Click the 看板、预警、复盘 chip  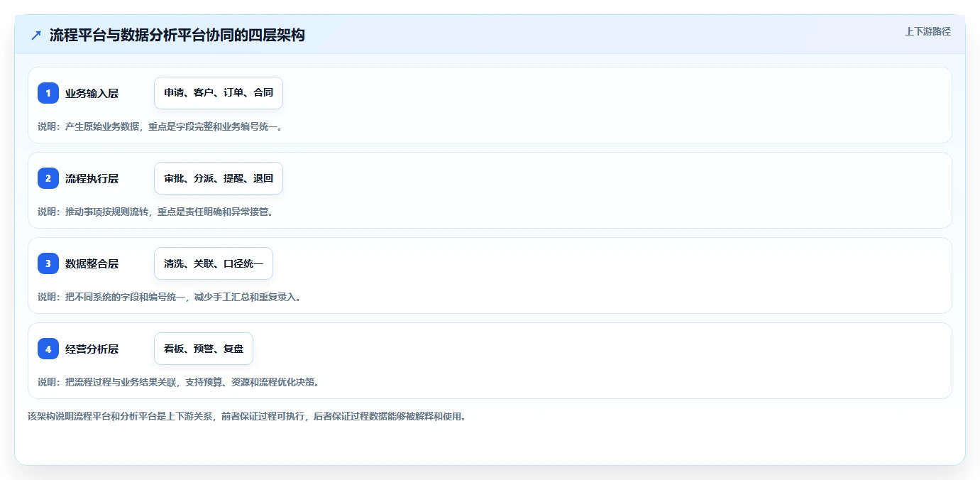[204, 349]
